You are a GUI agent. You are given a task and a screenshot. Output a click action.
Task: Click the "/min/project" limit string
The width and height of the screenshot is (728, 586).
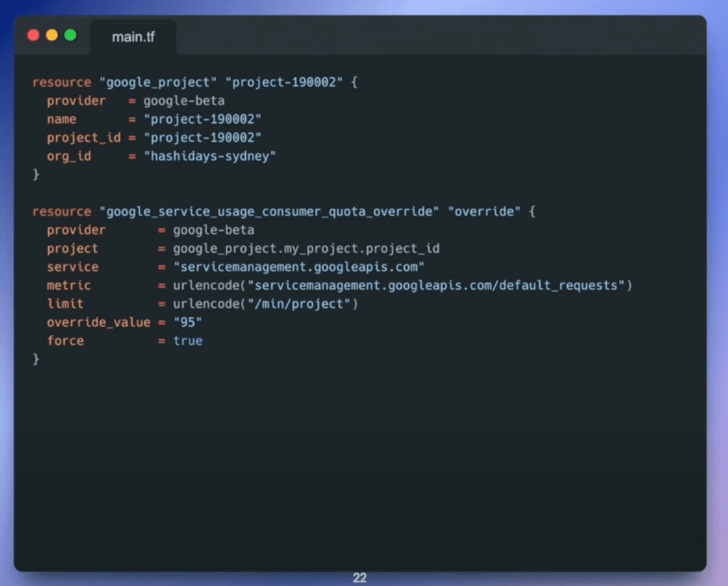[302, 304]
